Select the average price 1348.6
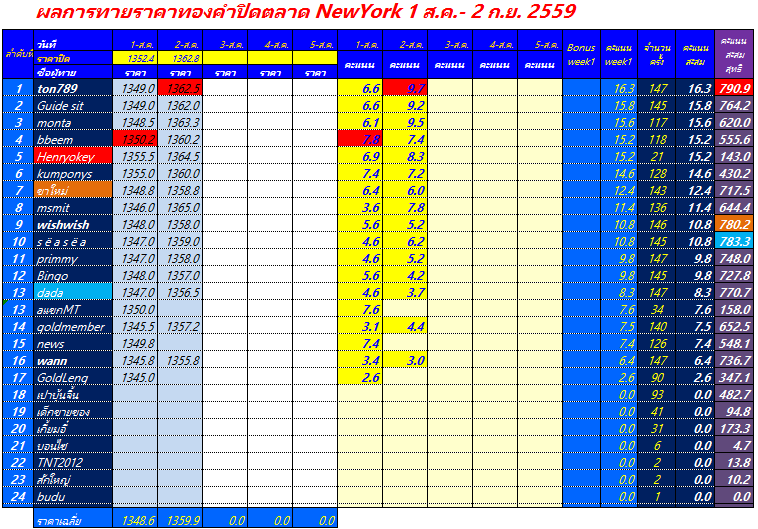This screenshot has width=758, height=529. pyautogui.click(x=135, y=519)
